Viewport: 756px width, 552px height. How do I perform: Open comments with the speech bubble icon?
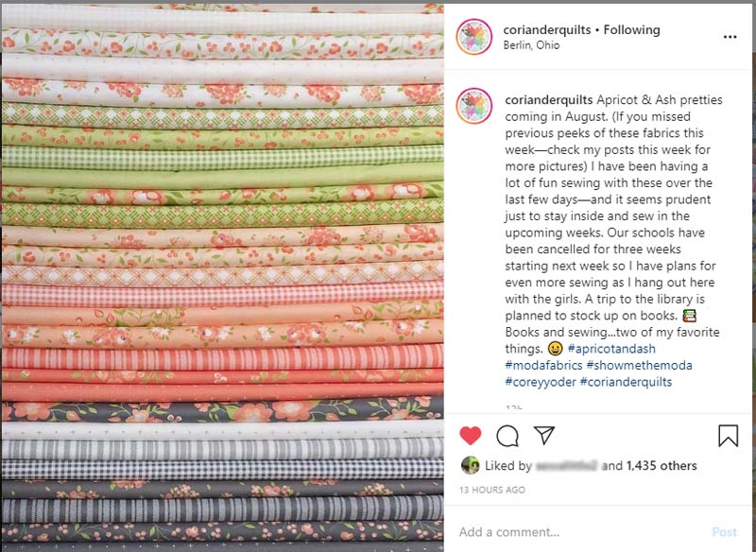[x=507, y=436]
